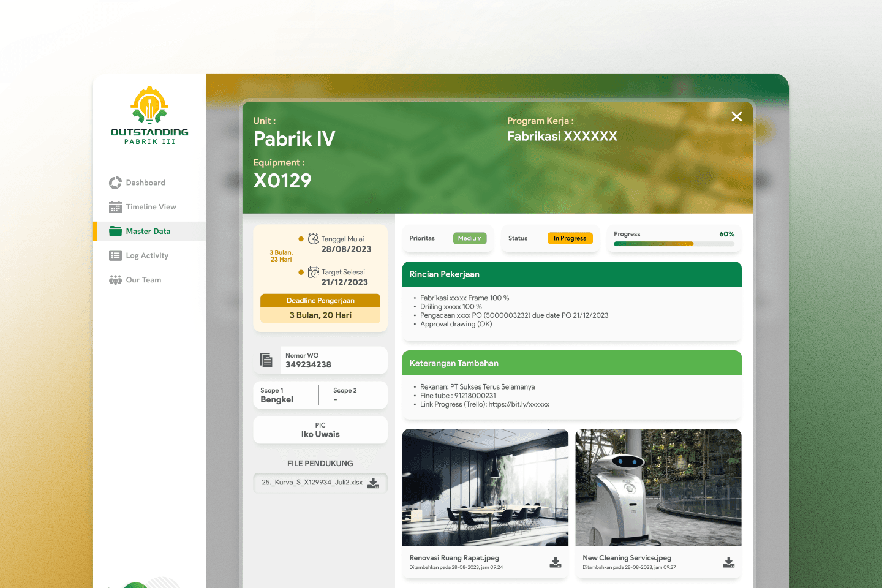Click the Master Data folder icon
Viewport: 882px width, 588px height.
(x=115, y=231)
